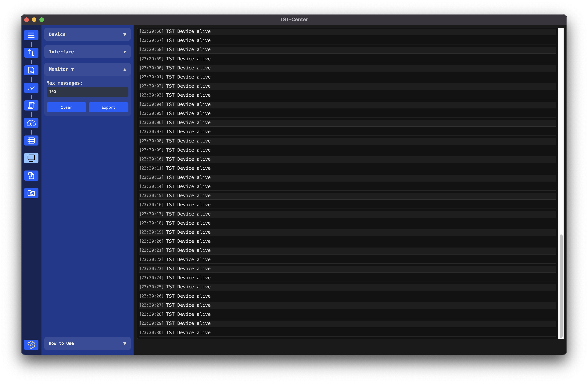The image size is (588, 383).
Task: Open the hamburger menu icon
Action: pyautogui.click(x=31, y=35)
